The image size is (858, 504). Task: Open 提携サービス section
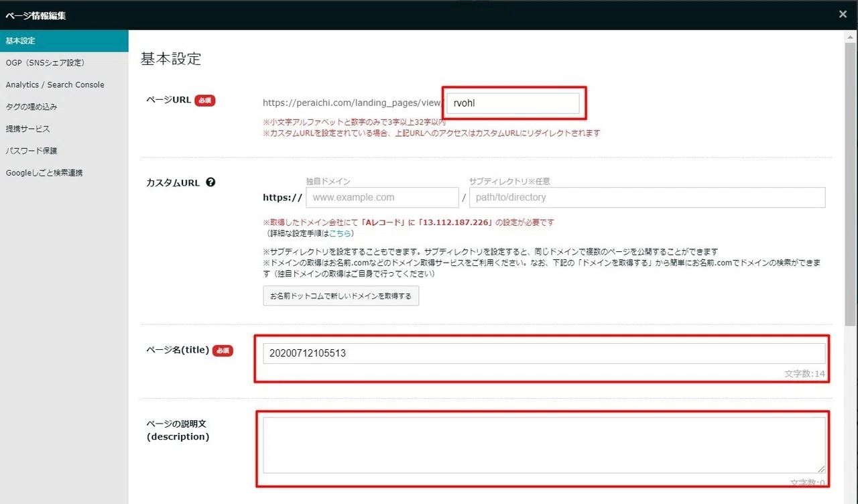tap(64, 129)
